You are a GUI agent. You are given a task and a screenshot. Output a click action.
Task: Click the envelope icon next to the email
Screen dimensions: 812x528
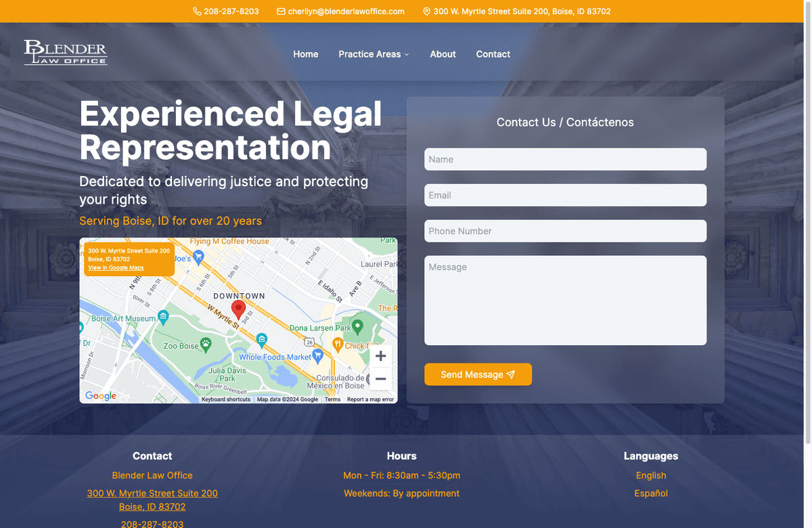click(x=280, y=11)
